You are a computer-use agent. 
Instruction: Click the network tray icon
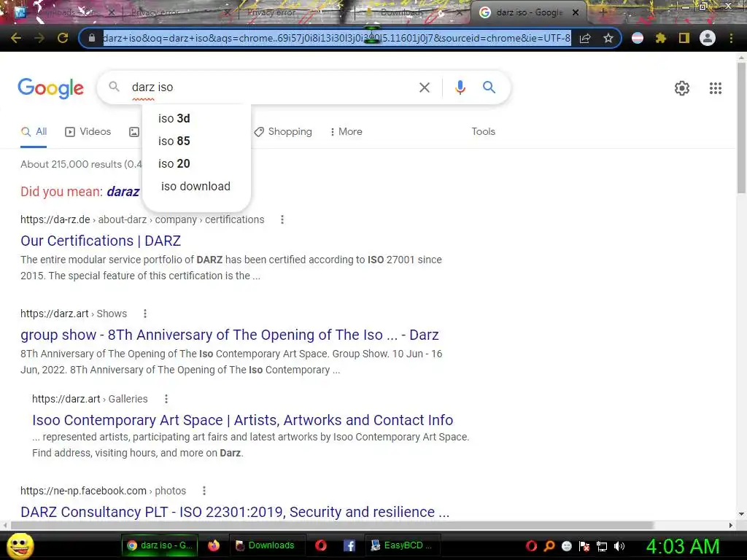(x=602, y=546)
